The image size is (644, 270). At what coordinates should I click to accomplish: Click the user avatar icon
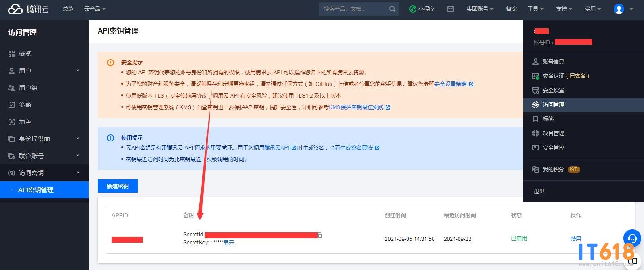(619, 9)
